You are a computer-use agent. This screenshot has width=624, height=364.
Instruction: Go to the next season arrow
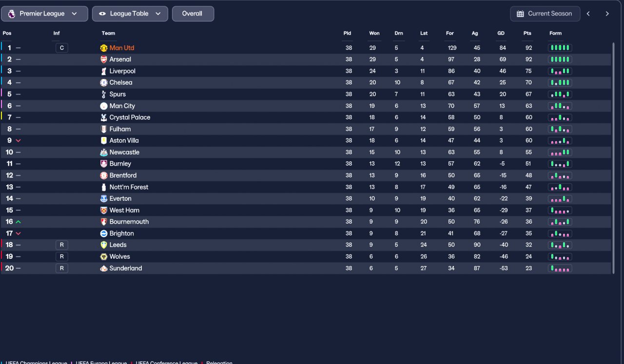point(607,14)
